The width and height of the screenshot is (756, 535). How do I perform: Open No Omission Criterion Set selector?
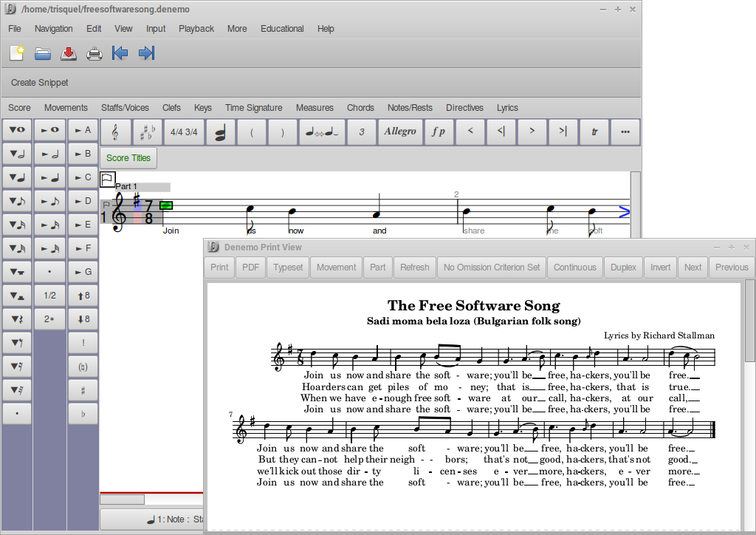coord(492,267)
